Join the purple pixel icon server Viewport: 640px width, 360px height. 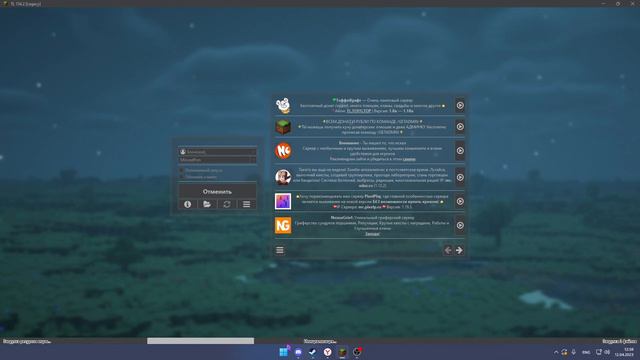[x=460, y=201]
